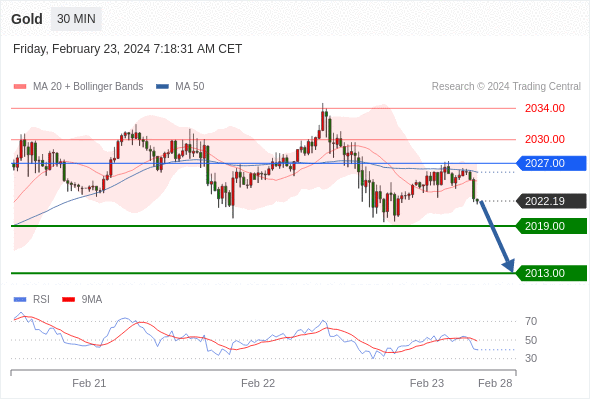Click the Feb 23 date axis label

point(427,383)
